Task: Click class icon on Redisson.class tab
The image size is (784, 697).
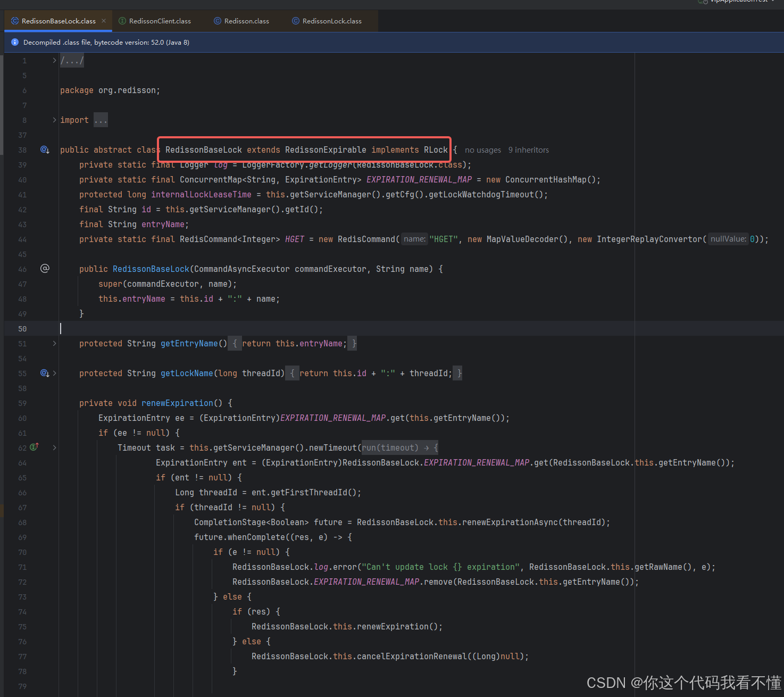Action: (x=218, y=21)
